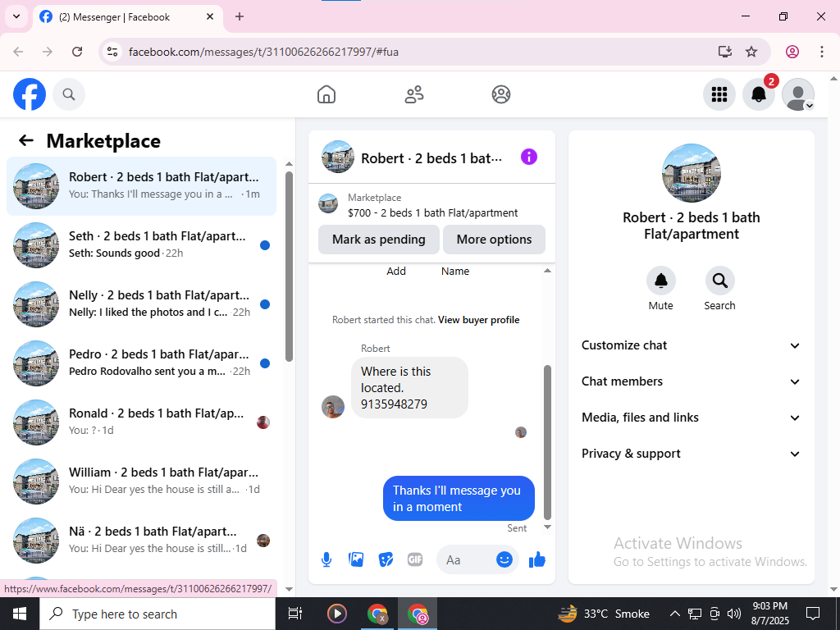Click the chat header Robert title
The width and height of the screenshot is (840, 630).
[x=431, y=158]
